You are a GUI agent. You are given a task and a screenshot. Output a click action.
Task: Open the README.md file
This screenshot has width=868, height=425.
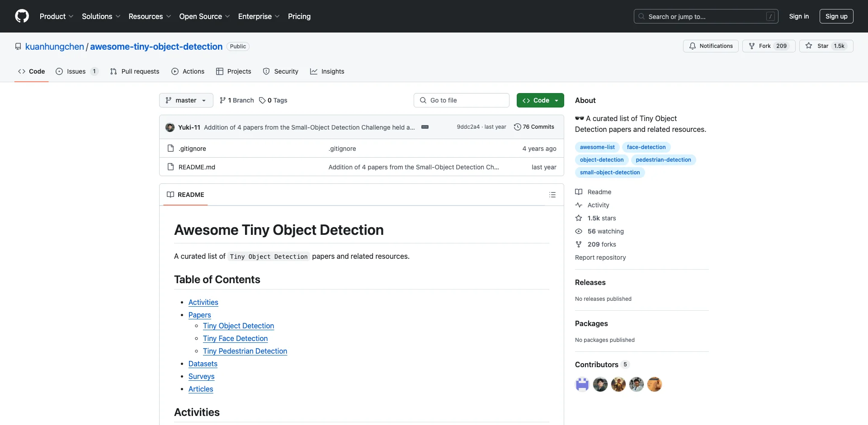(x=197, y=167)
